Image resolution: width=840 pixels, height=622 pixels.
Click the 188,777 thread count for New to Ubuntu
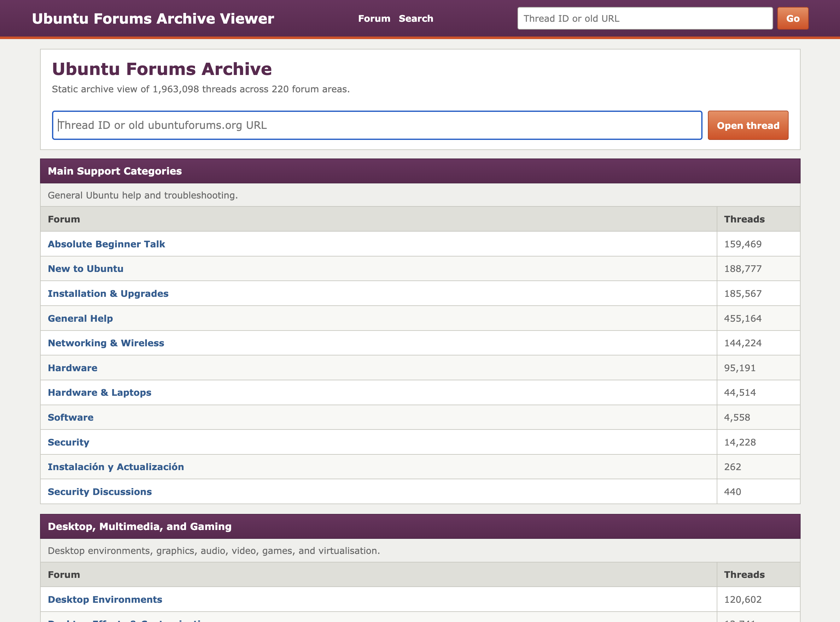[x=743, y=269]
